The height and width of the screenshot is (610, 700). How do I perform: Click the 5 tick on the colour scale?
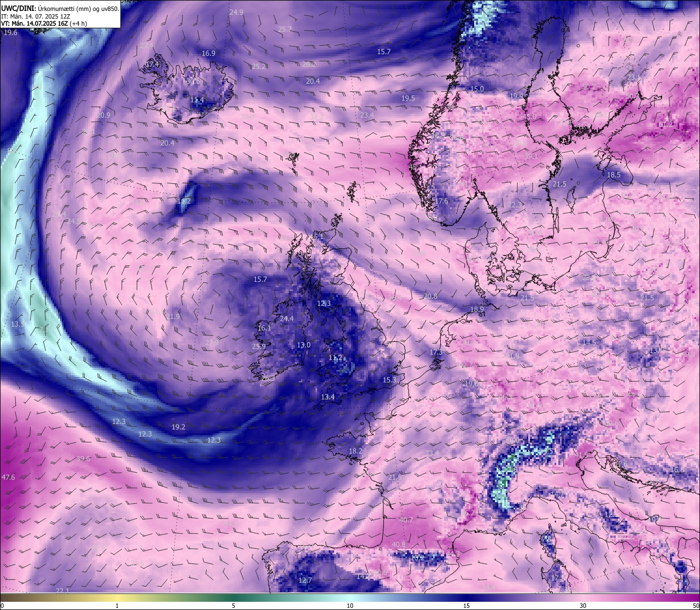(x=234, y=606)
